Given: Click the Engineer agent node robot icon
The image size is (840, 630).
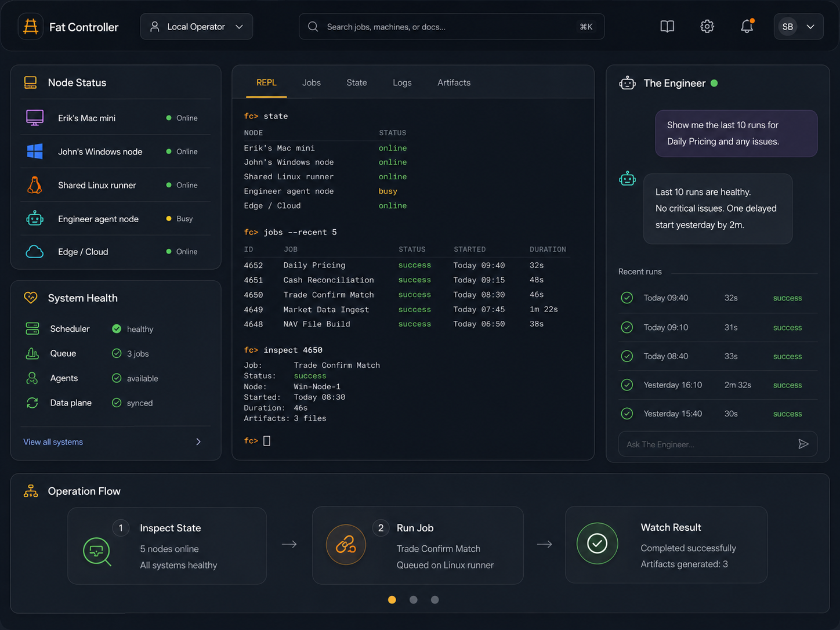Looking at the screenshot, I should pos(35,219).
